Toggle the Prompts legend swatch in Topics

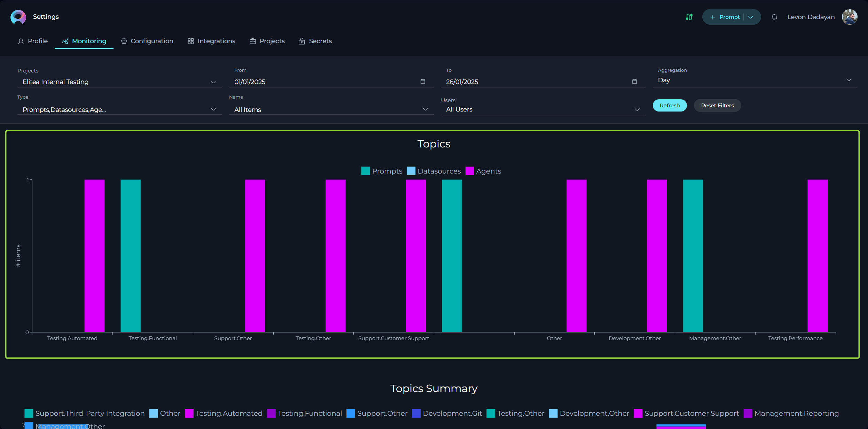tap(366, 171)
